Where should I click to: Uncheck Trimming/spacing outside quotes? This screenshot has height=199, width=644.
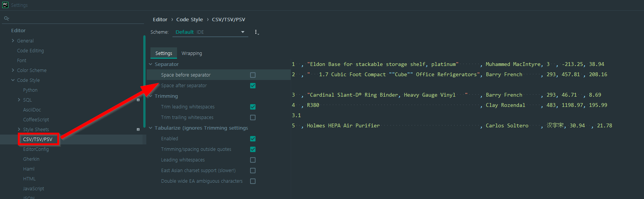pos(253,149)
